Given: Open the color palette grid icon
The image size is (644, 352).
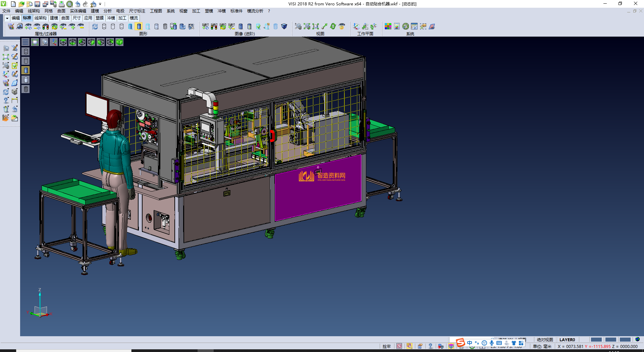Looking at the screenshot, I should (x=388, y=27).
